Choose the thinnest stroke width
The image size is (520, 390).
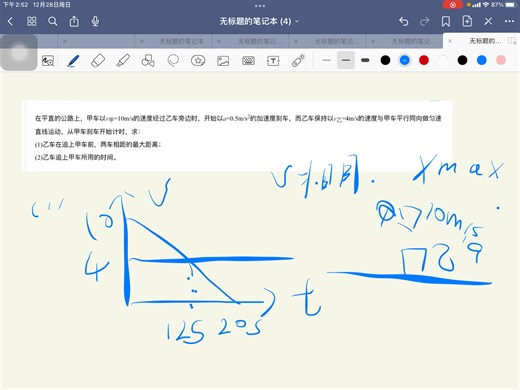pyautogui.click(x=327, y=60)
